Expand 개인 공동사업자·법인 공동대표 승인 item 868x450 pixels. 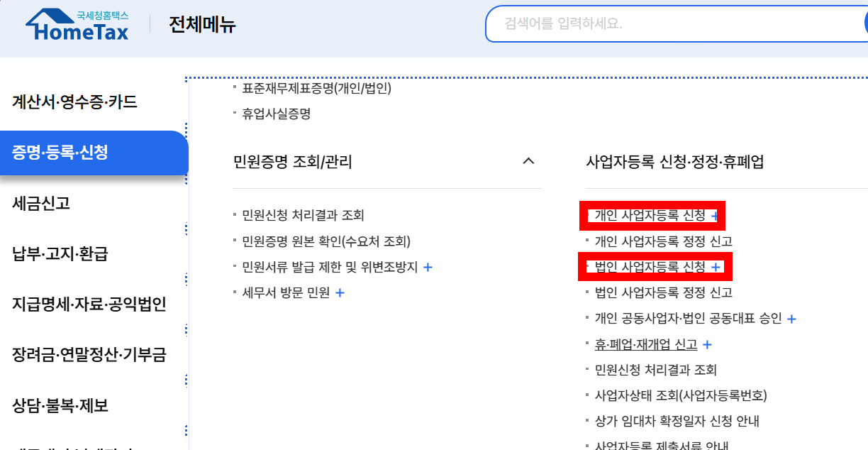(x=792, y=319)
